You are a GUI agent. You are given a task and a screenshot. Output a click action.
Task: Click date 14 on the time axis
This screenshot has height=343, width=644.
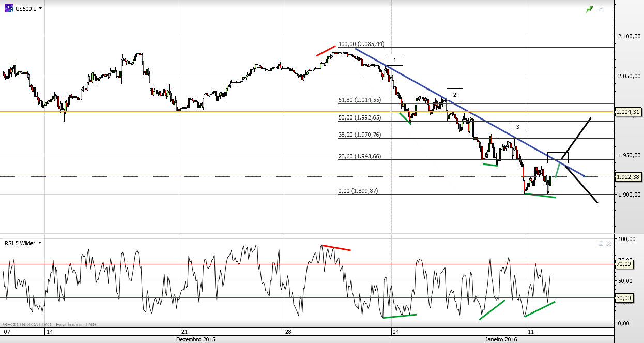point(49,331)
